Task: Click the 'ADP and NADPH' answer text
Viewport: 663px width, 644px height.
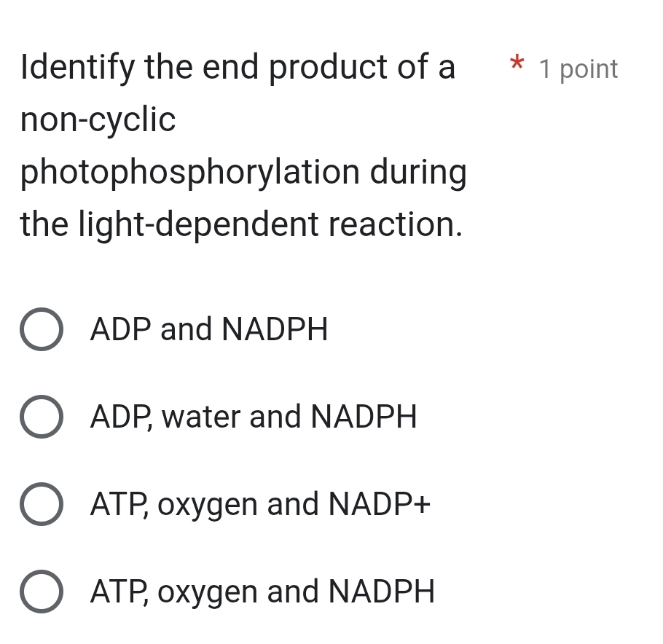Action: pyautogui.click(x=209, y=329)
